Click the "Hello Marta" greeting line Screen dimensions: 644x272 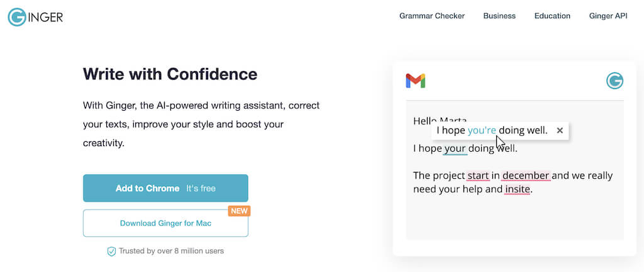tap(421, 120)
